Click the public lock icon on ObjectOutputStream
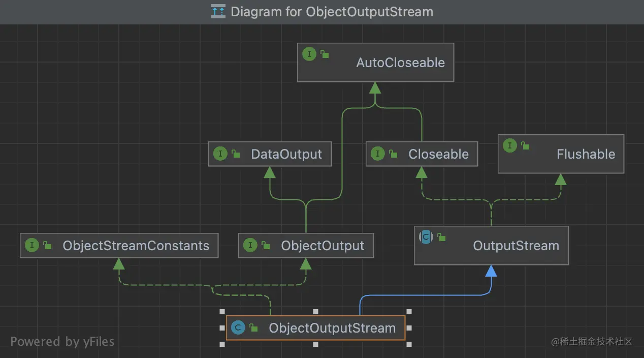The height and width of the screenshot is (358, 644). (253, 327)
